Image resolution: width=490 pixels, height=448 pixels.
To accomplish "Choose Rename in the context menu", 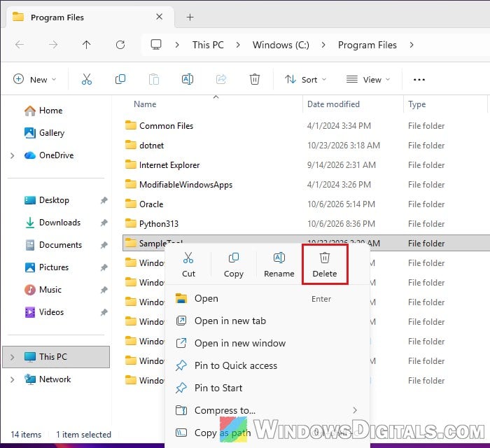I will pyautogui.click(x=279, y=265).
